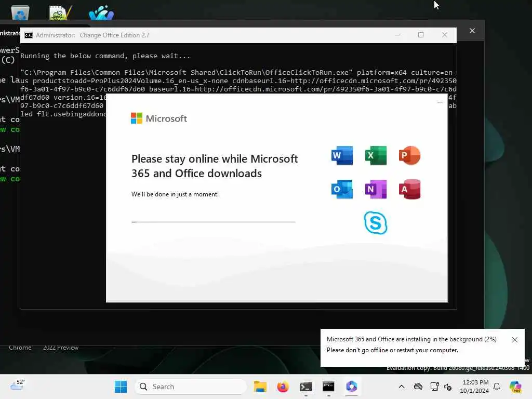Click the Microsoft logo in installer dialog
Image resolution: width=532 pixels, height=399 pixels.
(x=159, y=118)
